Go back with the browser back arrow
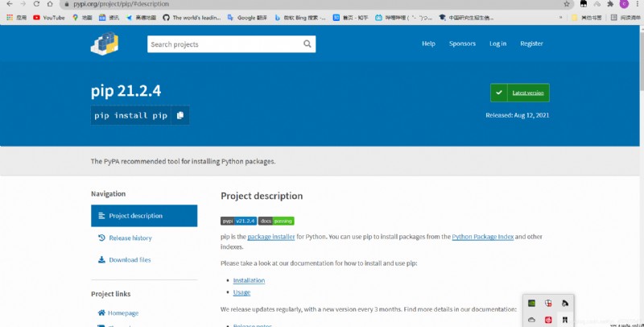This screenshot has height=327, width=644. (x=10, y=4)
